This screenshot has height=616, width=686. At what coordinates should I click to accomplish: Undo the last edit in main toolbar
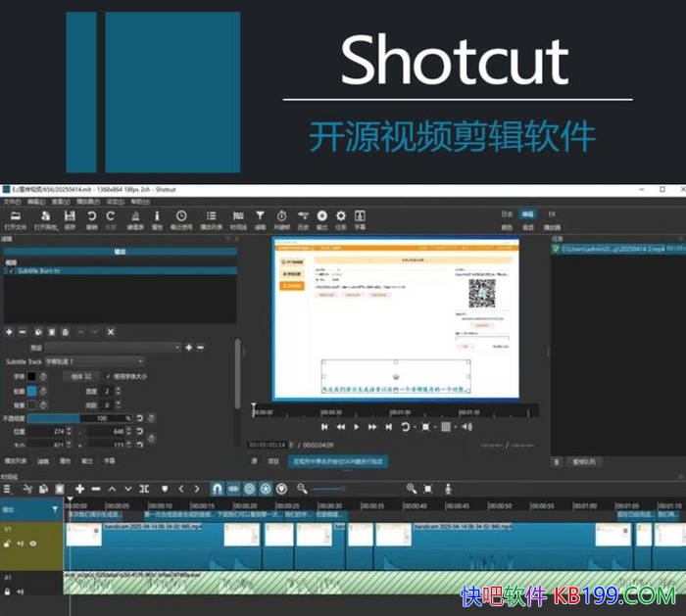(x=91, y=216)
